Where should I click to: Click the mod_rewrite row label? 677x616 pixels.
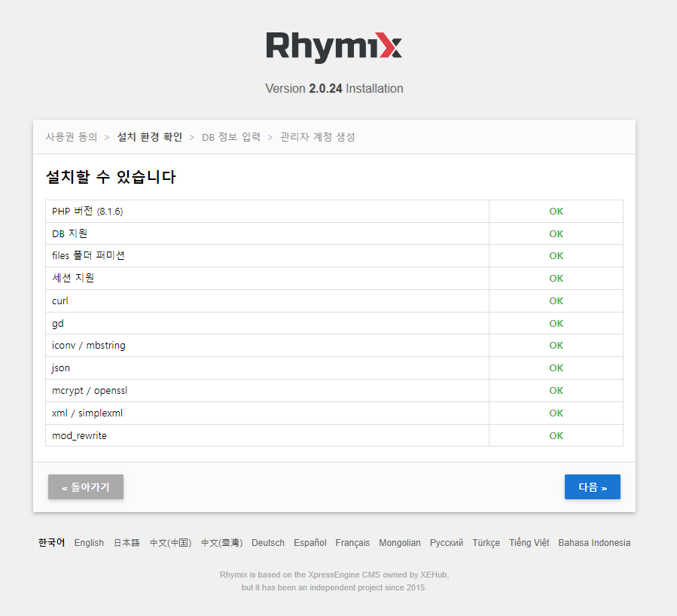(79, 435)
